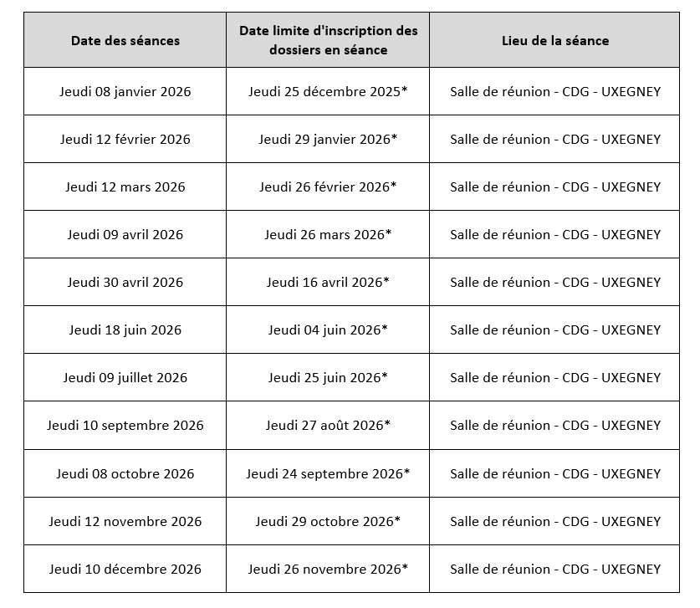Select the 'Jeudi 08 janvier 2026' cell
This screenshot has width=700, height=608.
125,91
